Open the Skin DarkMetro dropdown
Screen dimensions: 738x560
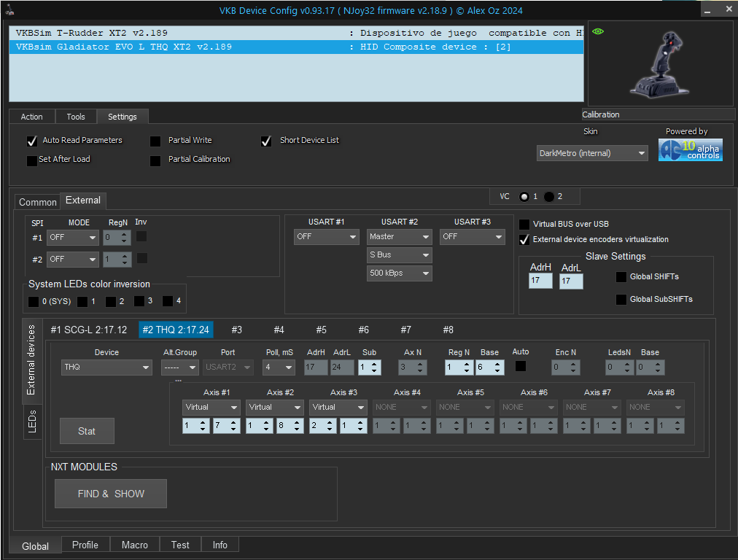coord(592,153)
